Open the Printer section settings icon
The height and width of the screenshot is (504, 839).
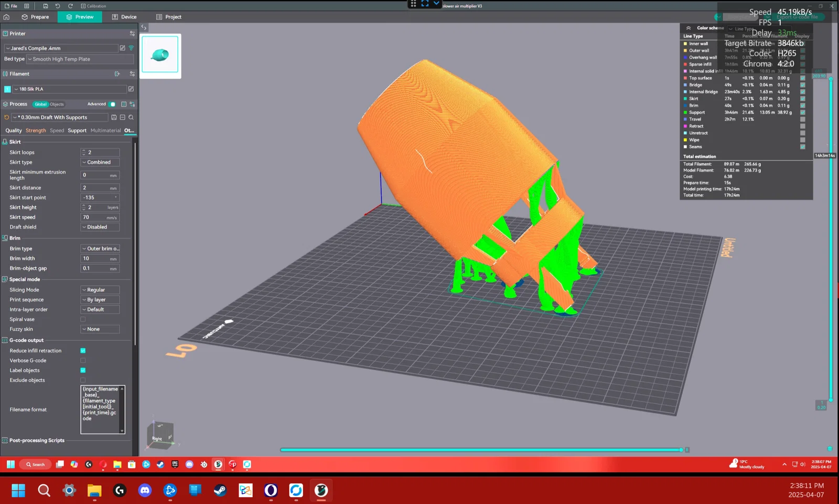click(x=132, y=34)
